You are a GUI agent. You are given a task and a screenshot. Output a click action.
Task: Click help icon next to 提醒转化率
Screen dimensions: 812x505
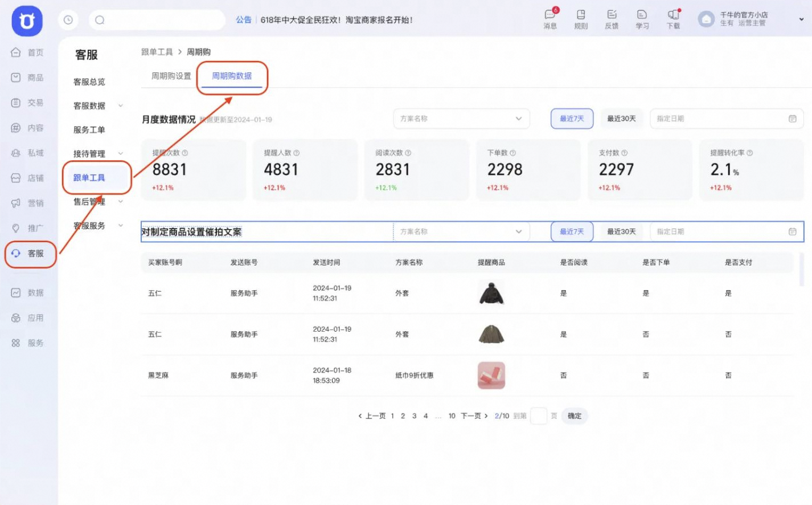tap(749, 153)
